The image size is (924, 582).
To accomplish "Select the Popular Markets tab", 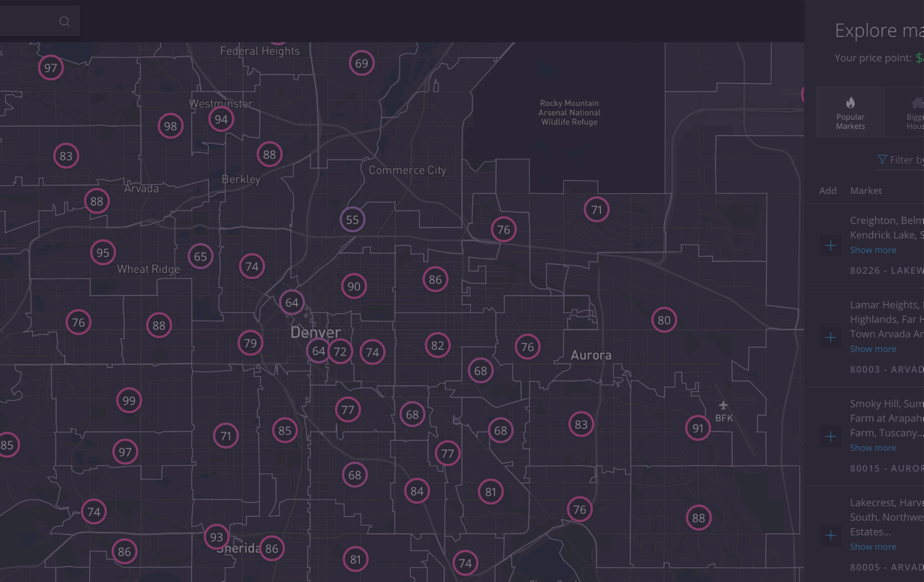I will tap(850, 112).
